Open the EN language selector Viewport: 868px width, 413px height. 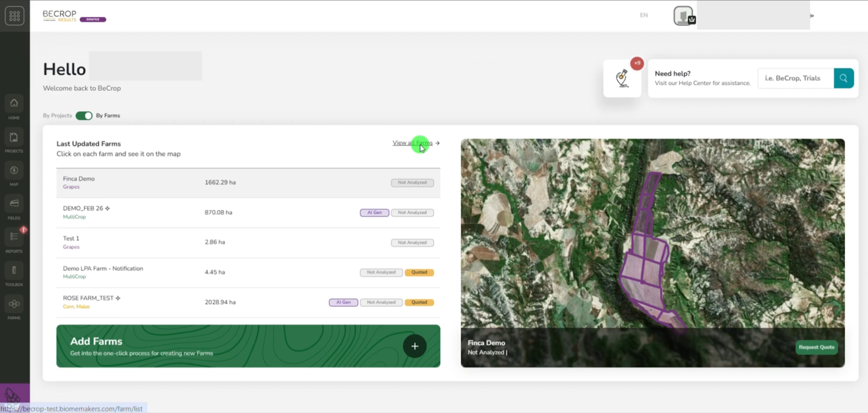(x=644, y=15)
